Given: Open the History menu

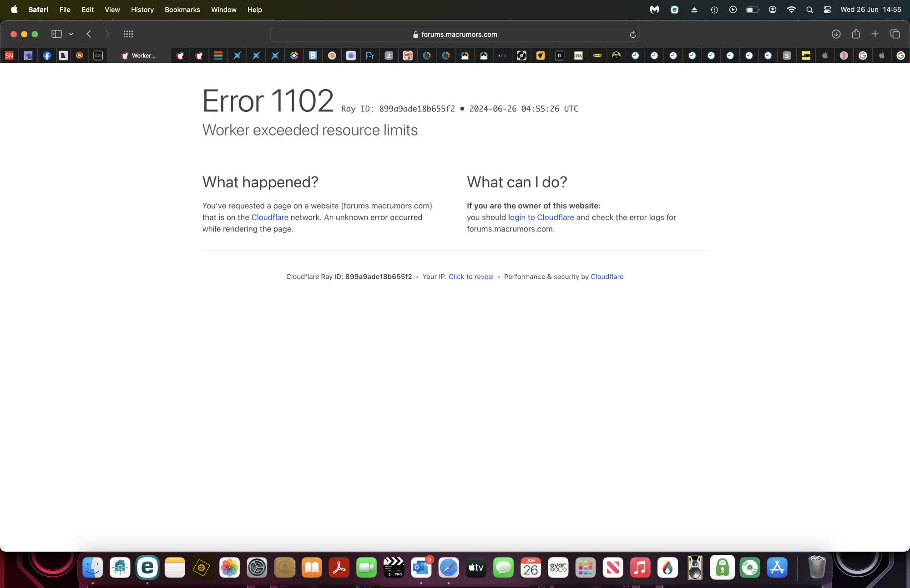Looking at the screenshot, I should [142, 10].
